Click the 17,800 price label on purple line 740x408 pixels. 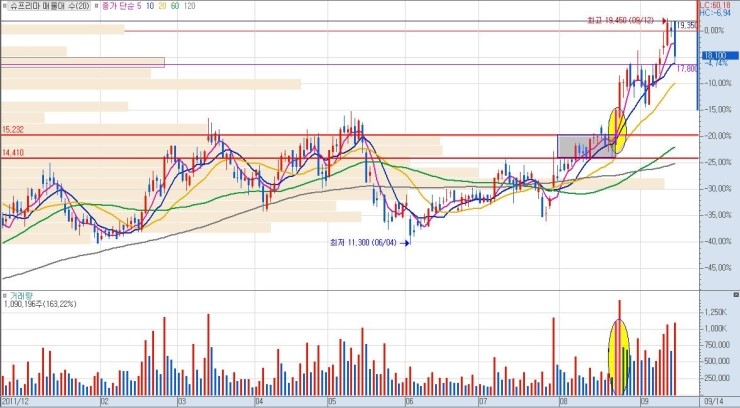pos(685,68)
